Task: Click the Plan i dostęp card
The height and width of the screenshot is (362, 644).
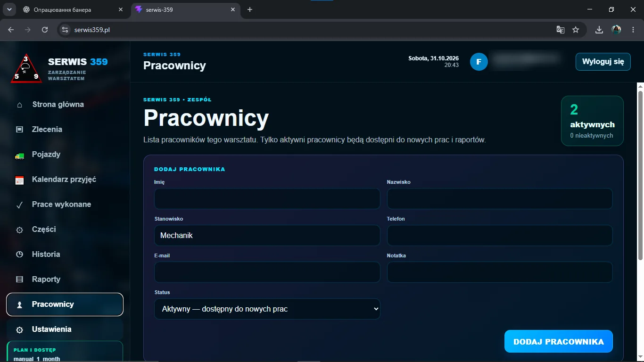Action: (x=65, y=352)
